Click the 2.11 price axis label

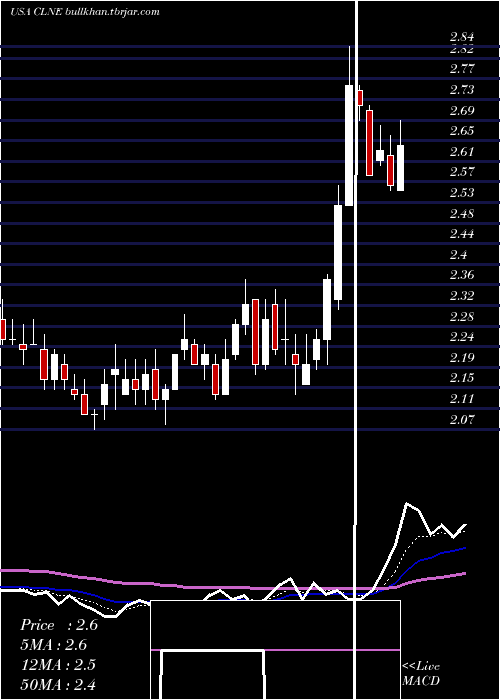pyautogui.click(x=462, y=399)
